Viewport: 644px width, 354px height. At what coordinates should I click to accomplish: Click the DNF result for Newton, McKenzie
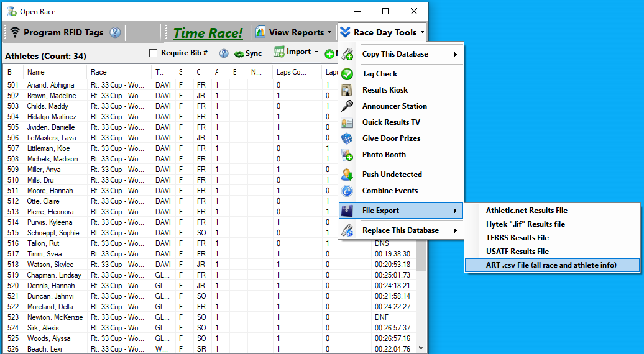tap(382, 317)
